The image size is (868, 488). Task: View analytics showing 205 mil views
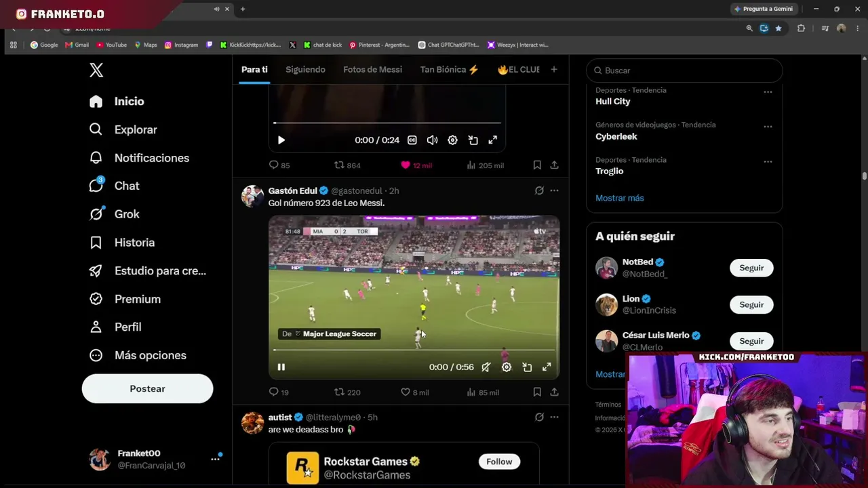[x=486, y=165]
